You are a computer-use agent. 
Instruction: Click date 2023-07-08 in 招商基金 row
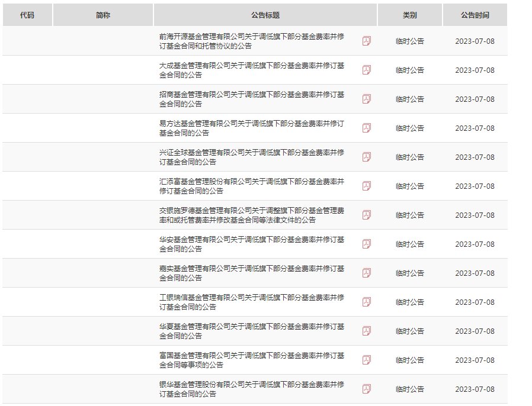(475, 99)
